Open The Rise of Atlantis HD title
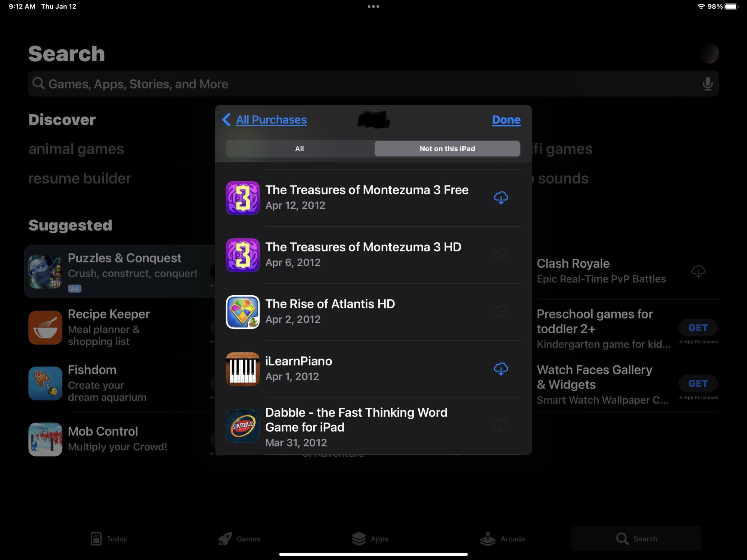 pyautogui.click(x=330, y=304)
